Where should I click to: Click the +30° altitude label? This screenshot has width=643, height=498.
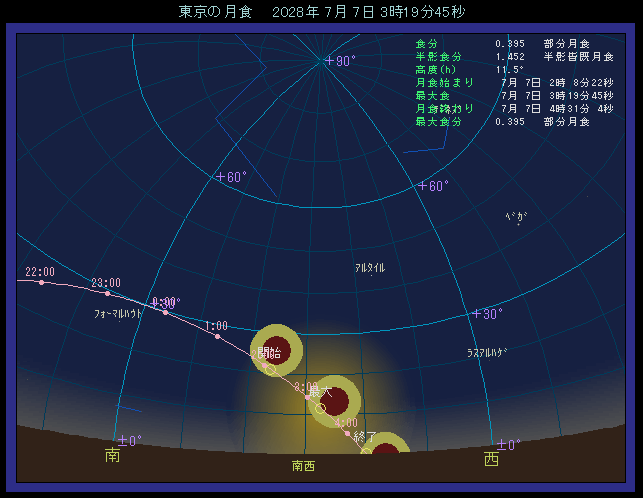click(487, 314)
